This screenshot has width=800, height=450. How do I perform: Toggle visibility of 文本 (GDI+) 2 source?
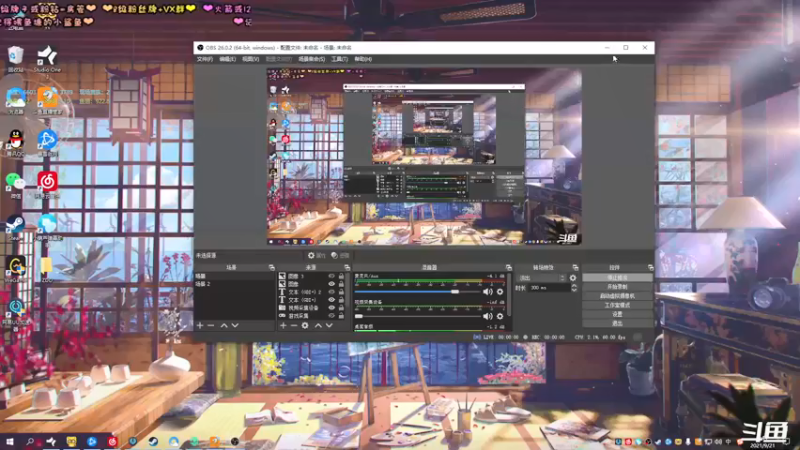coord(332,292)
